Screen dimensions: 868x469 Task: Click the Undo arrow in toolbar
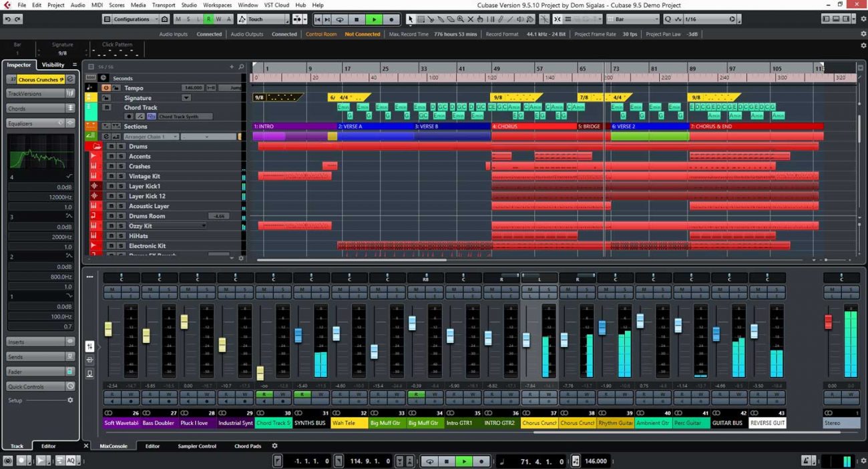click(8, 19)
